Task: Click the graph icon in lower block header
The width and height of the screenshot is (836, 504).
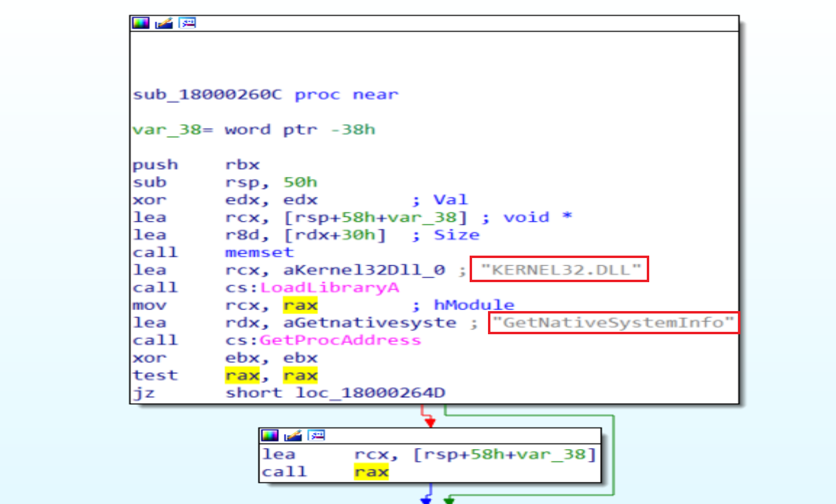Action: tap(317, 436)
